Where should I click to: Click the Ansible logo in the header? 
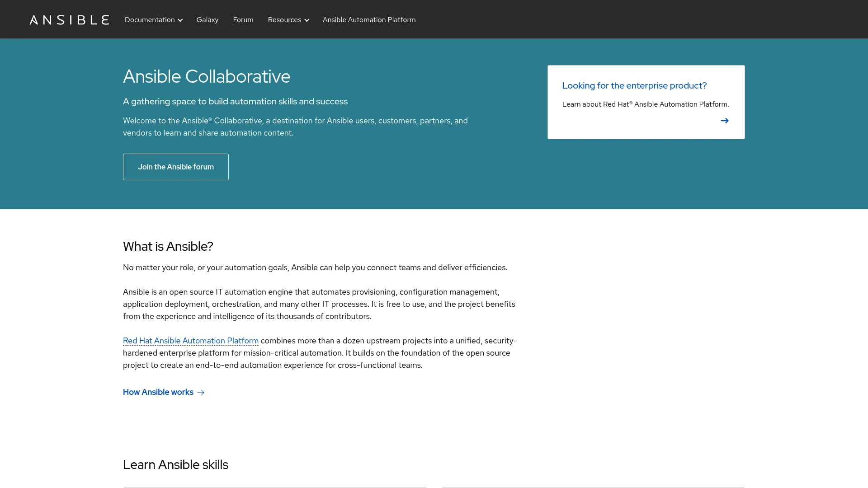click(x=69, y=19)
